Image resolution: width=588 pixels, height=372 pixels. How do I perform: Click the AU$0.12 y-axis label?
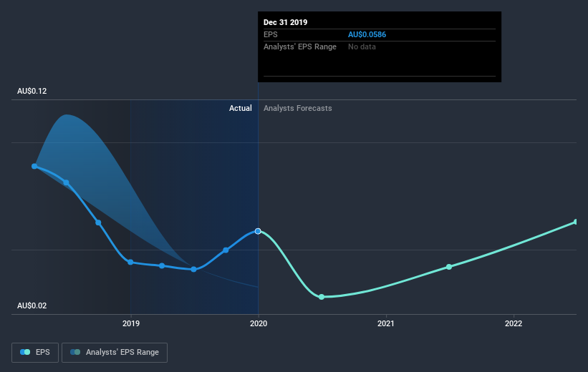[x=32, y=91]
